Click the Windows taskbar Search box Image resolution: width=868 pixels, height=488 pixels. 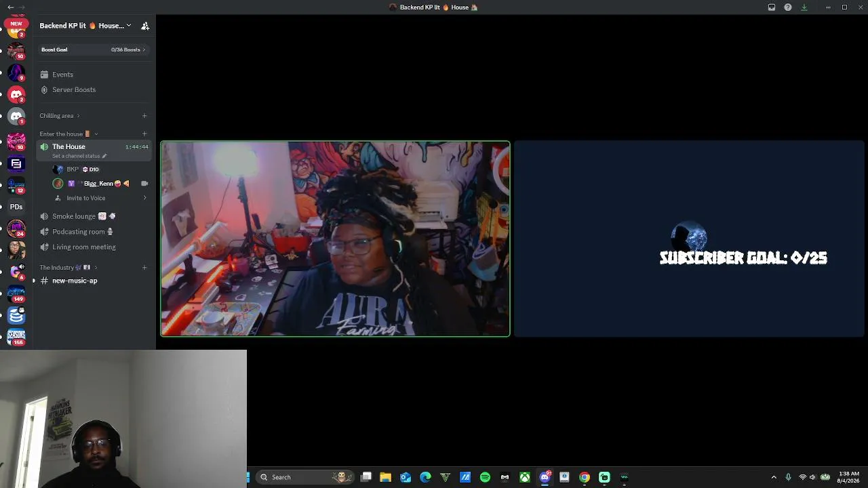(304, 477)
